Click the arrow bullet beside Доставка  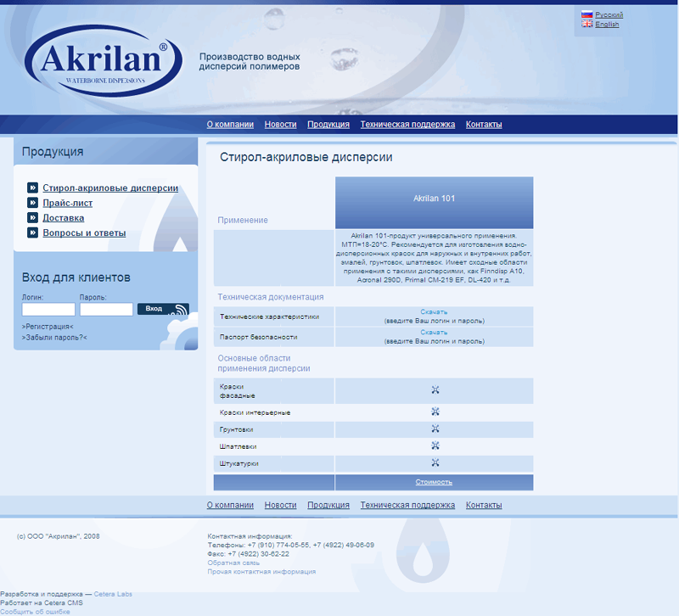click(x=32, y=218)
